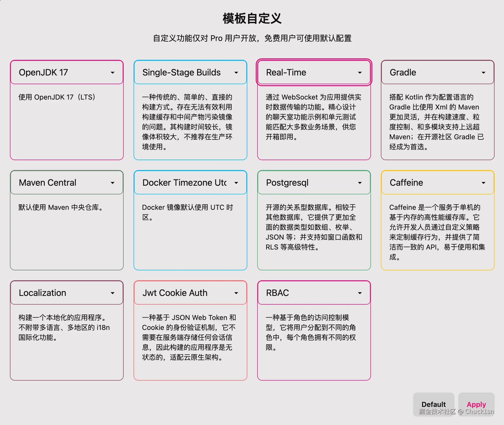Expand the Gradle build tool selector
The height and width of the screenshot is (425, 504).
pyautogui.click(x=483, y=72)
